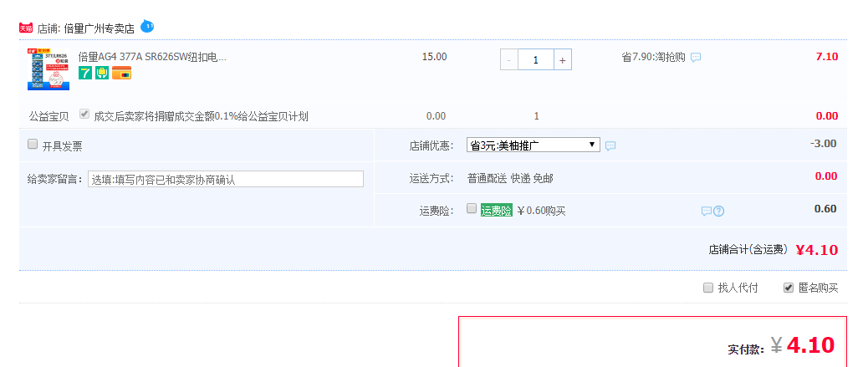Click the Tmall logo icon beside store name
Viewport: 868px width, 367px height.
coord(26,28)
